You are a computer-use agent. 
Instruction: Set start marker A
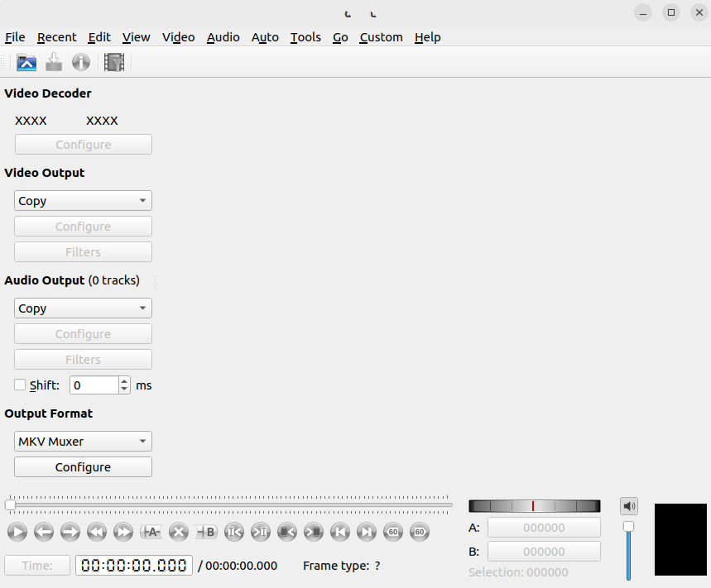[x=151, y=532]
